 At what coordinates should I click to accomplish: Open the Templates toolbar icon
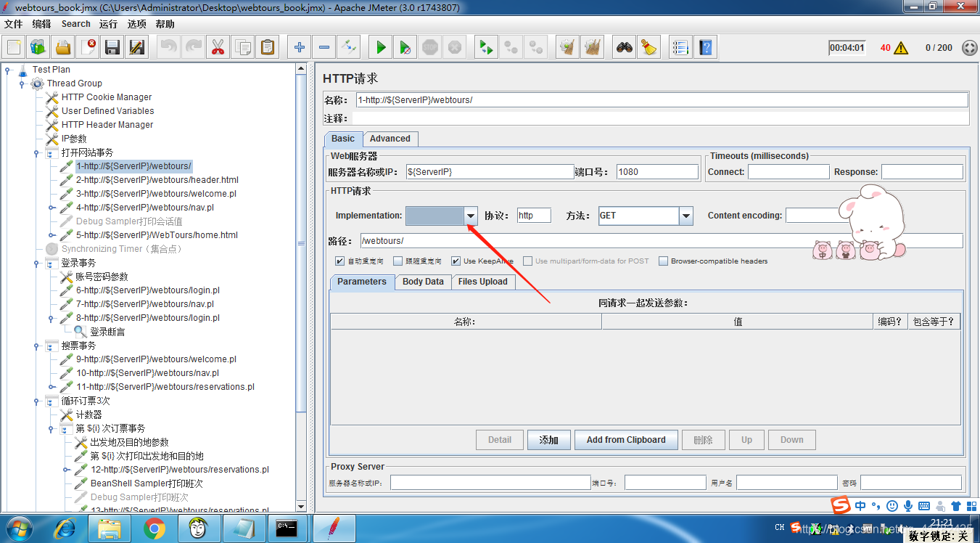pyautogui.click(x=38, y=48)
